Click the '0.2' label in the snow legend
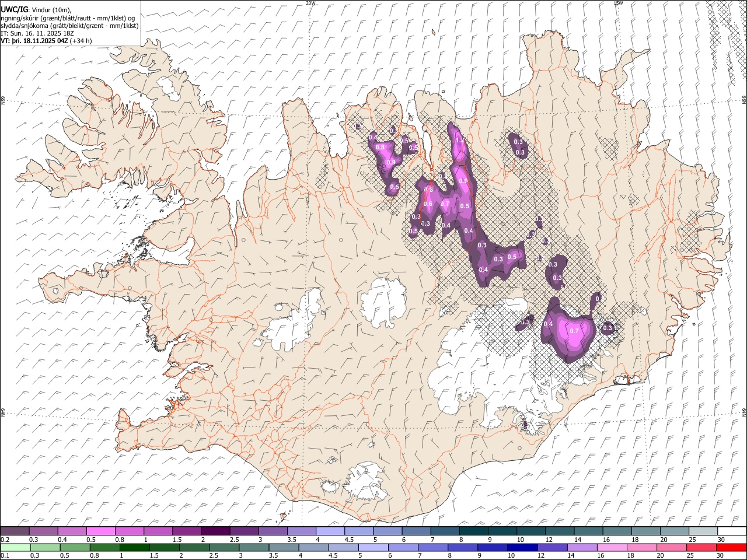747x560 pixels. tap(5, 540)
